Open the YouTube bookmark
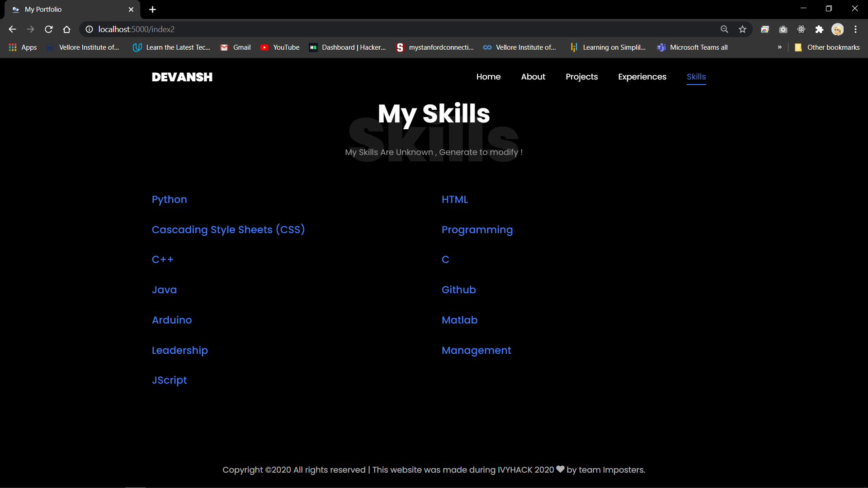This screenshot has width=868, height=488. 280,47
